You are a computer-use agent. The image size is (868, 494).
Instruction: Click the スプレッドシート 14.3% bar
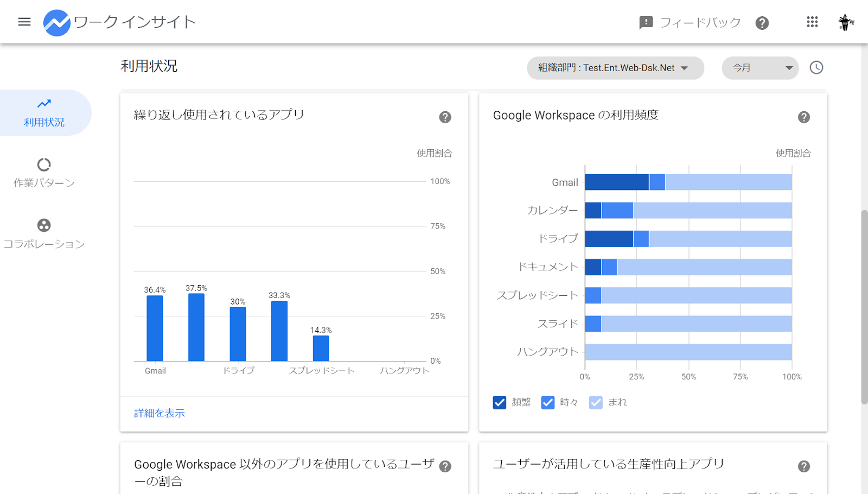click(321, 348)
